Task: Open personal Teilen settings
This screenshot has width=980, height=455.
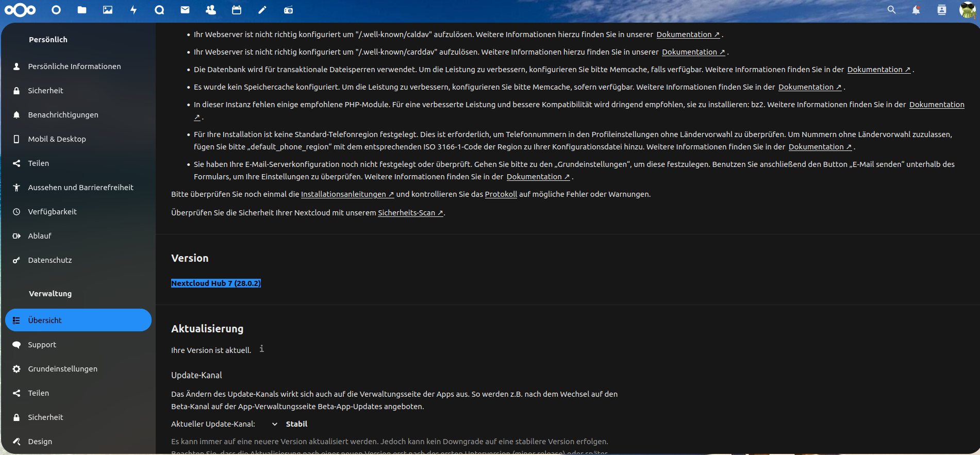Action: (78, 163)
